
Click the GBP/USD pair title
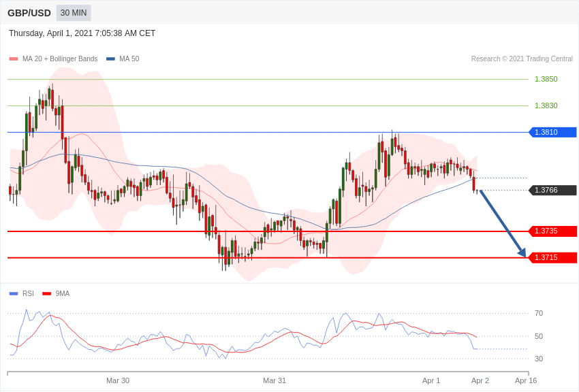[29, 13]
